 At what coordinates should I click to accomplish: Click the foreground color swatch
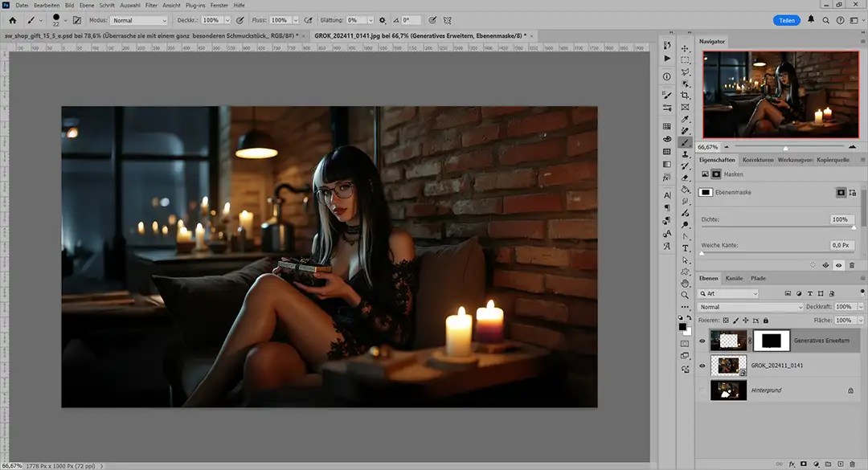[x=682, y=326]
